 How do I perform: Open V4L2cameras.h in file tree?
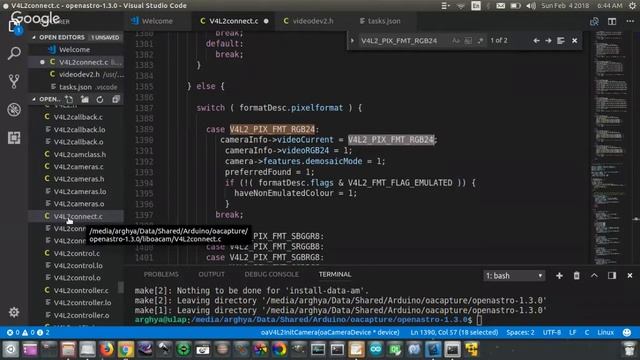click(76, 179)
